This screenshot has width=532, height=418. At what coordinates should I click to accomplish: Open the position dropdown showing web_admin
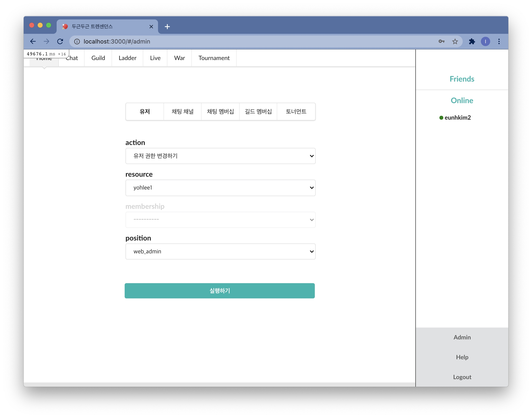220,251
